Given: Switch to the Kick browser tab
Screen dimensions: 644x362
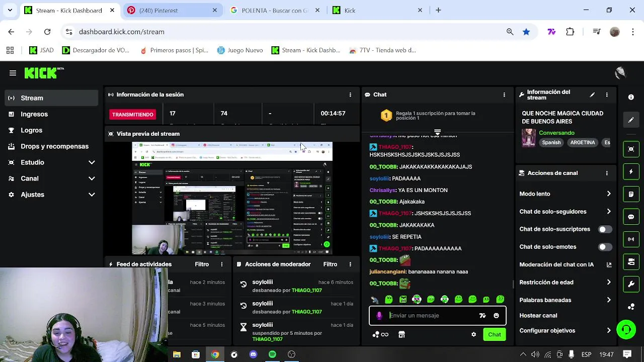Looking at the screenshot, I should click(377, 10).
